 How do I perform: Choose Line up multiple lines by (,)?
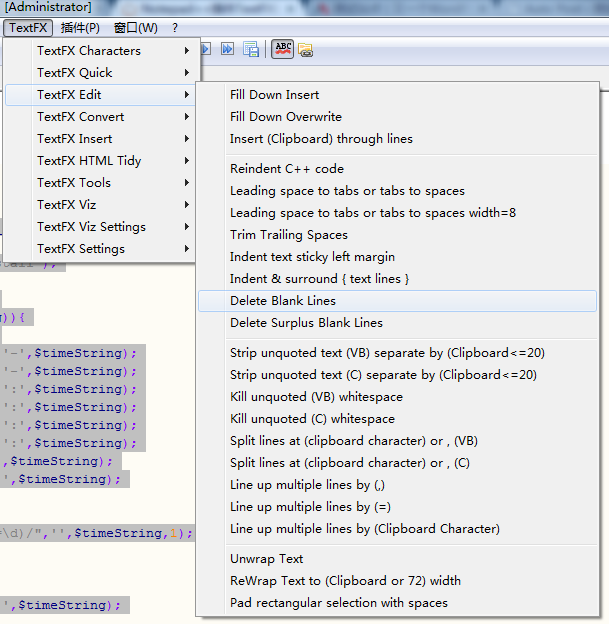pos(397,485)
